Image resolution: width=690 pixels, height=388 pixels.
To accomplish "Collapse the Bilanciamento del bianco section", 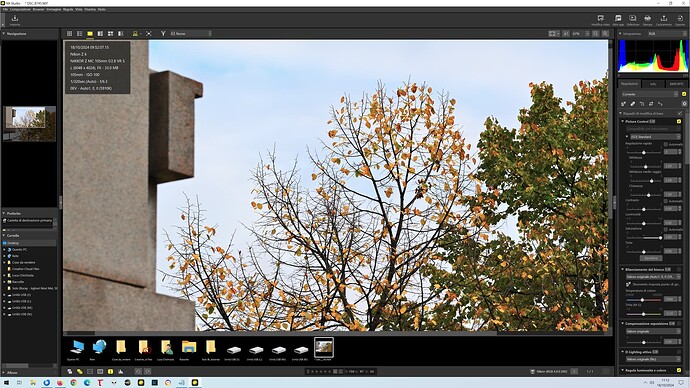I will coord(623,269).
